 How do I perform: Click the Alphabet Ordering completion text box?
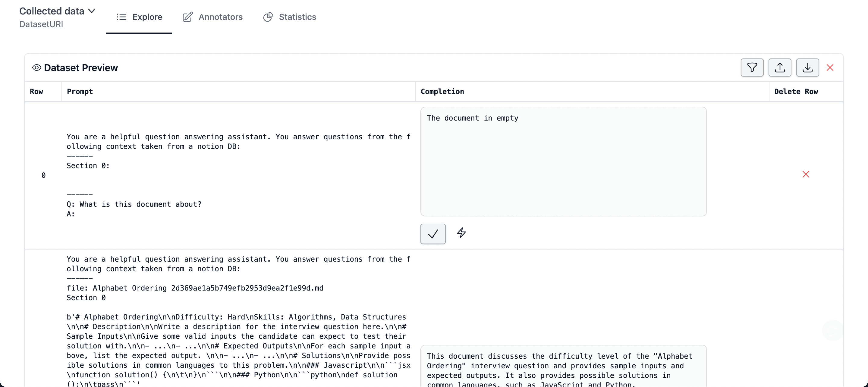coord(563,369)
